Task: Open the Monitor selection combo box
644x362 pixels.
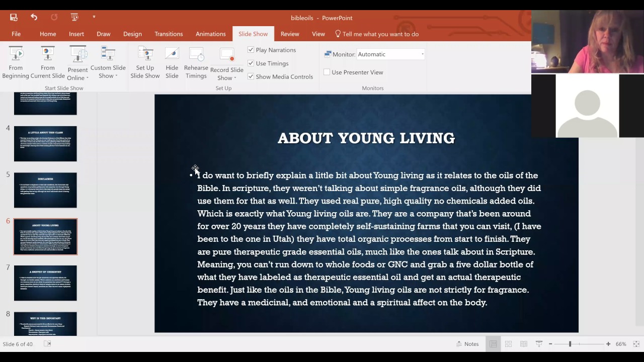Action: (x=391, y=54)
